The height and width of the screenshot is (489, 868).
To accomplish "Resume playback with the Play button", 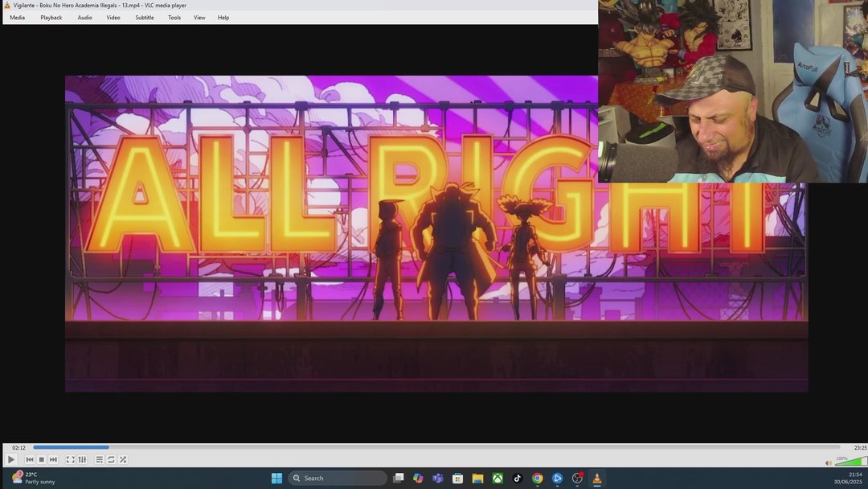I will click(10, 459).
